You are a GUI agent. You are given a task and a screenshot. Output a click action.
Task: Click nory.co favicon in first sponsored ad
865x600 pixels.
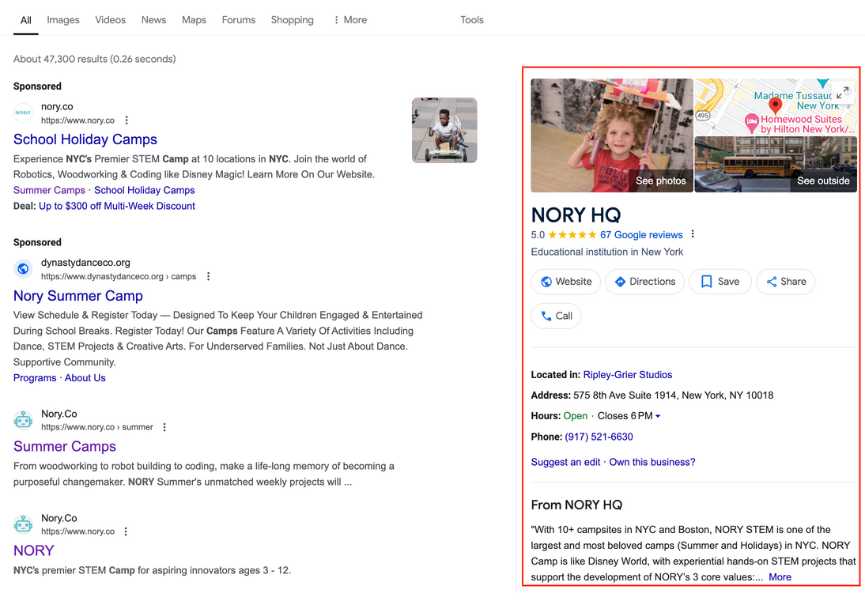tap(23, 112)
